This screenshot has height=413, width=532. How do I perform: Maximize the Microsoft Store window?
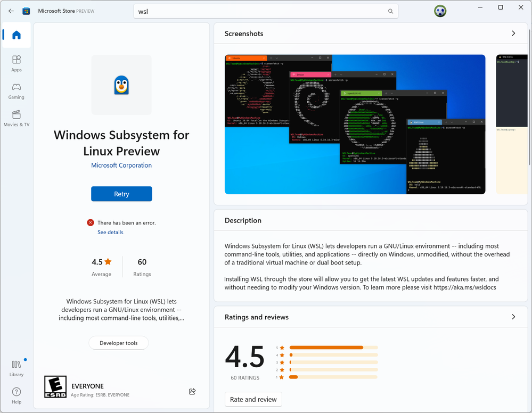tap(501, 7)
